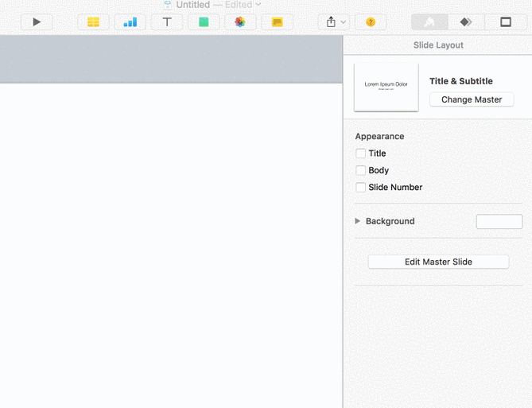Open the Media photos browser icon

240,22
